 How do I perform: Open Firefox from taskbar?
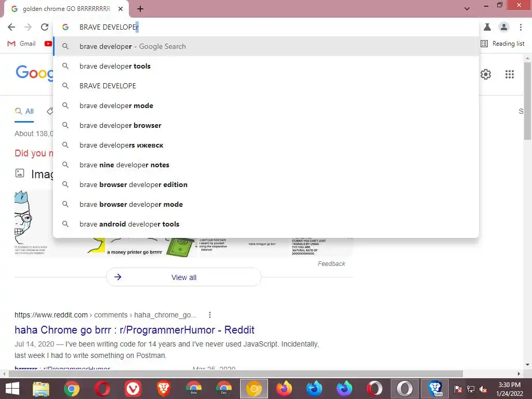pyautogui.click(x=284, y=389)
